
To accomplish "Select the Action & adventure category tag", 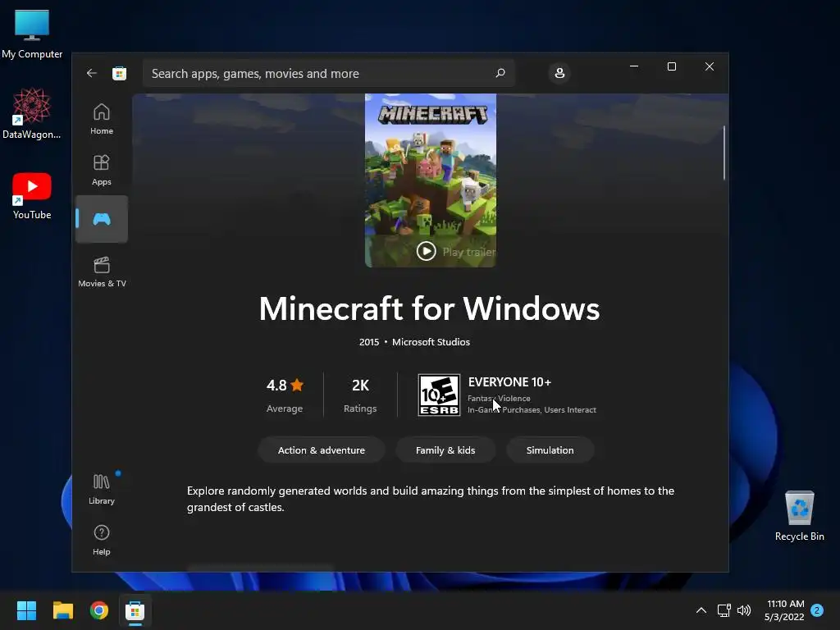I will pos(322,450).
